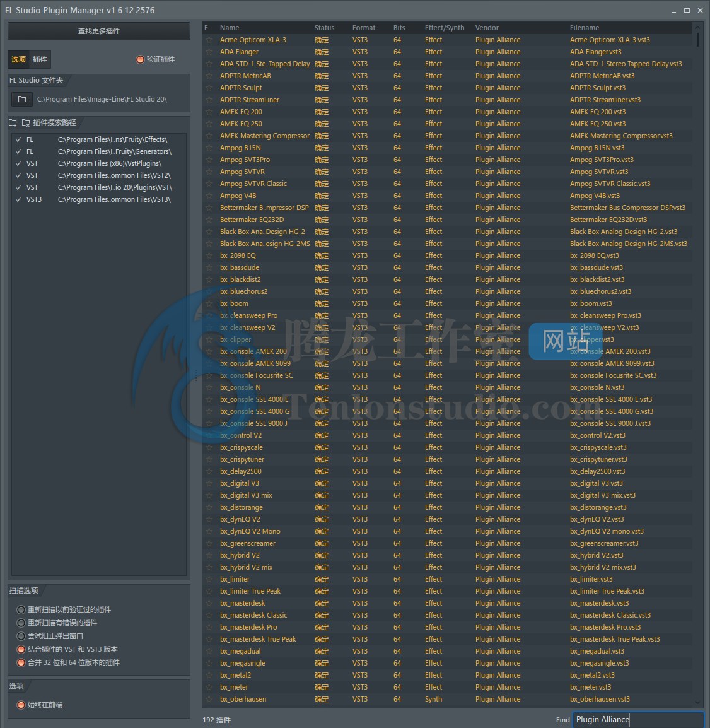Click the 192 插件 count in status bar
Screen dimensions: 710x728
coord(216,720)
